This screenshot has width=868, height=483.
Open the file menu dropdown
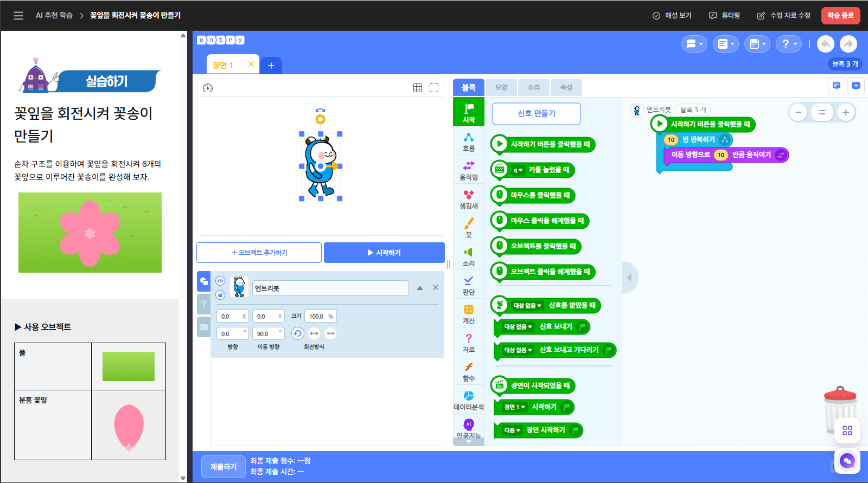(x=726, y=44)
